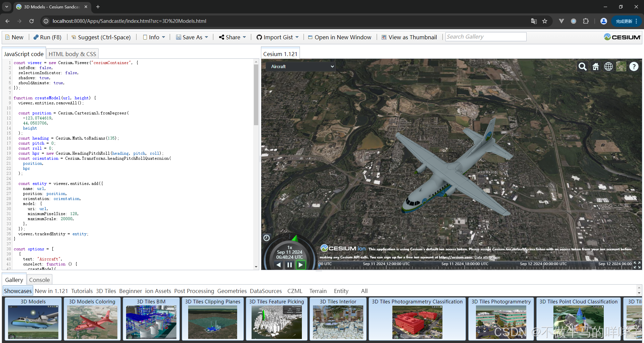The image size is (644, 343).
Task: Open the Cesium geocoder search icon
Action: (x=583, y=67)
